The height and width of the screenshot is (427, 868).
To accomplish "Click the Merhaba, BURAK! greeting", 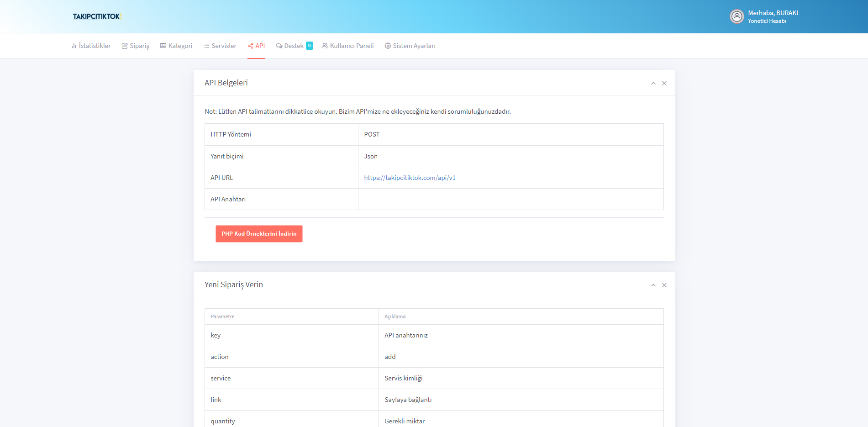I will click(773, 13).
